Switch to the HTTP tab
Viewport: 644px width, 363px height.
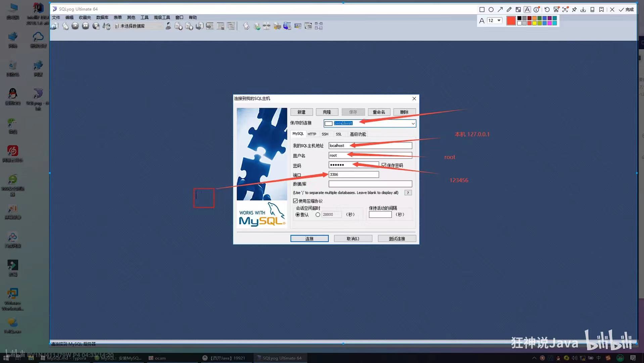(312, 134)
